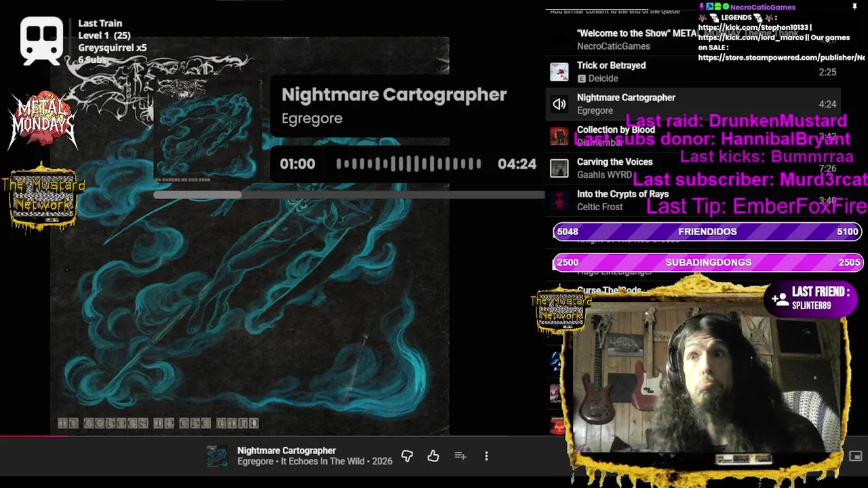Click Nightmare Cartographer title in player bar
Viewport: 868px width, 488px height.
286,451
